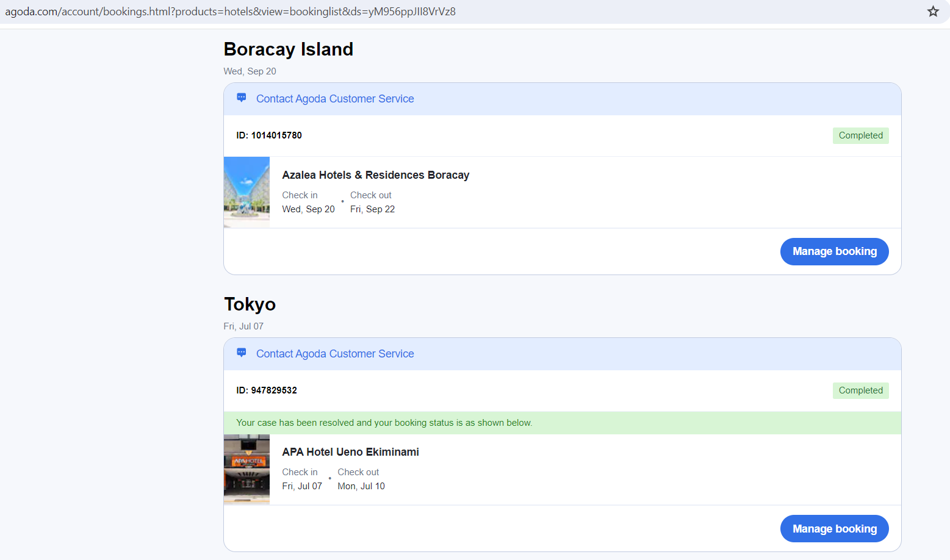This screenshot has height=560, width=950.
Task: Select APA Hotel Ueno Ekiminami title
Action: tap(350, 452)
